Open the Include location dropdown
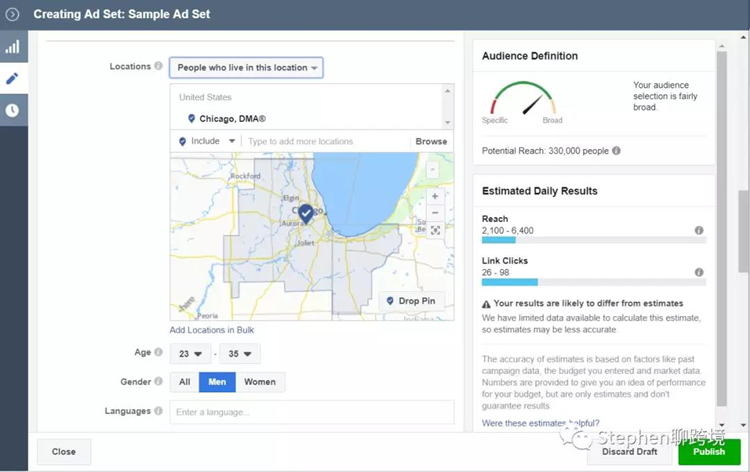This screenshot has height=472, width=750. coord(206,142)
